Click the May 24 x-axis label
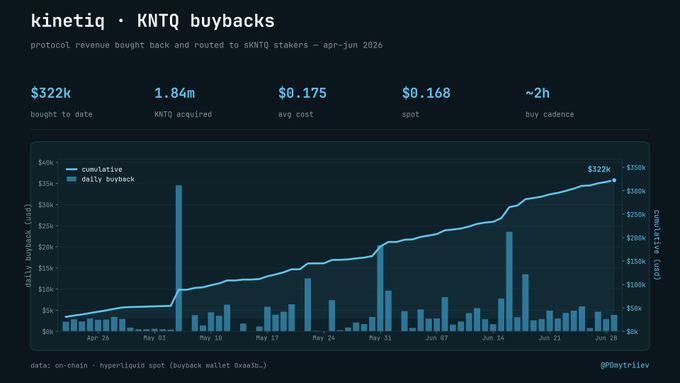 point(324,338)
